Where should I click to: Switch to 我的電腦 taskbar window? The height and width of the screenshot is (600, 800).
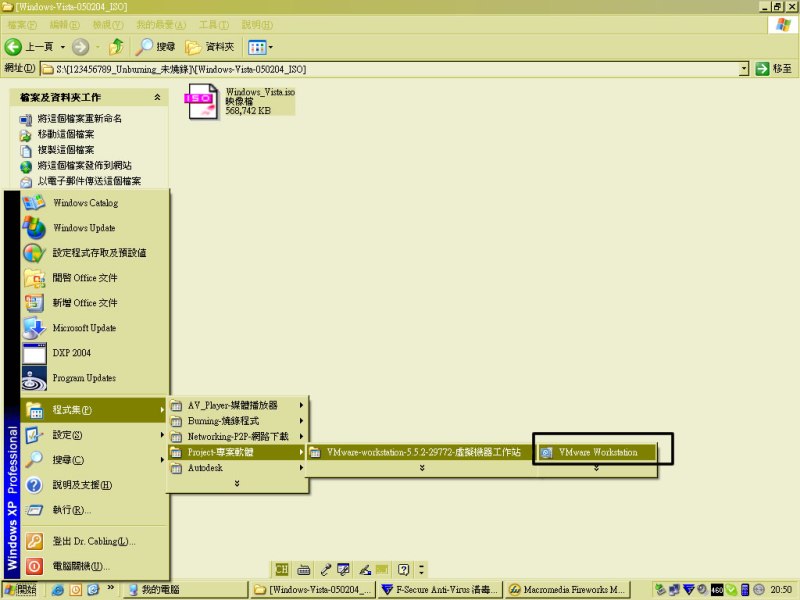coord(186,589)
